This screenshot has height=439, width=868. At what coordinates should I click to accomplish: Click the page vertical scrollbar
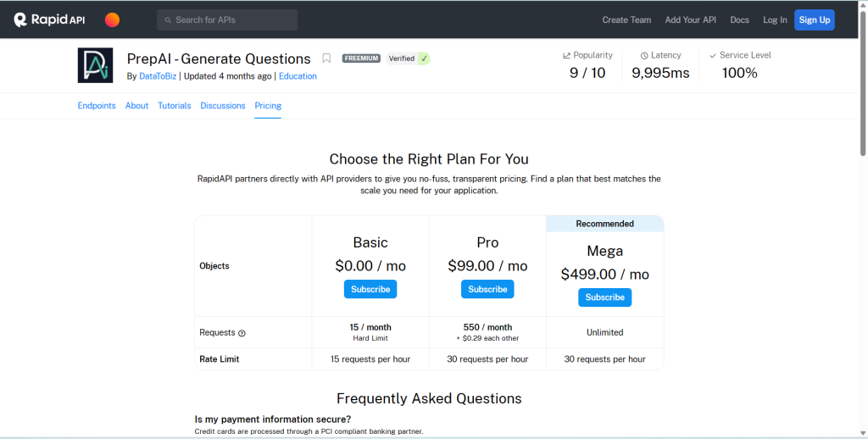pos(863,83)
